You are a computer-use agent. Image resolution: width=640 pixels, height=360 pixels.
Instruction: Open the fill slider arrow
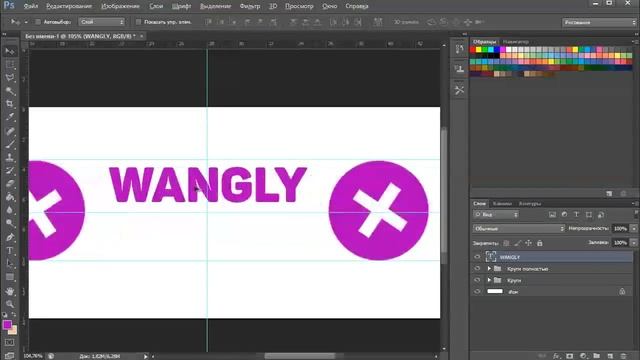pos(633,242)
